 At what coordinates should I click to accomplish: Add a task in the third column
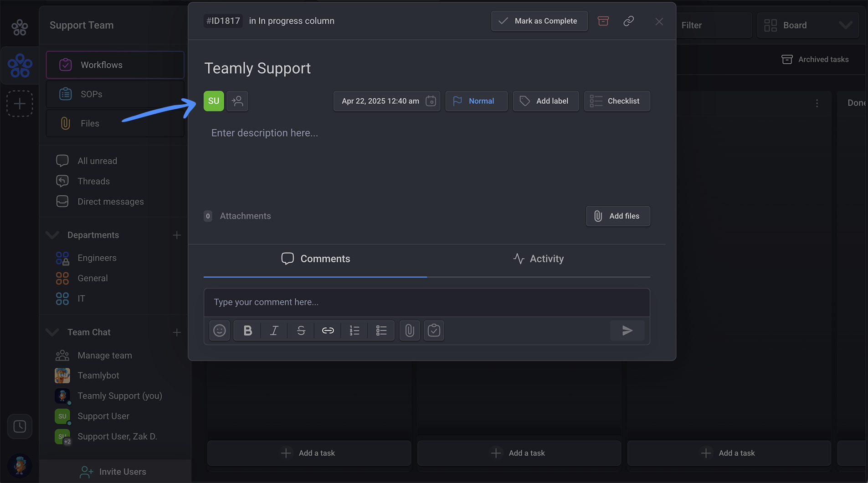click(x=729, y=453)
